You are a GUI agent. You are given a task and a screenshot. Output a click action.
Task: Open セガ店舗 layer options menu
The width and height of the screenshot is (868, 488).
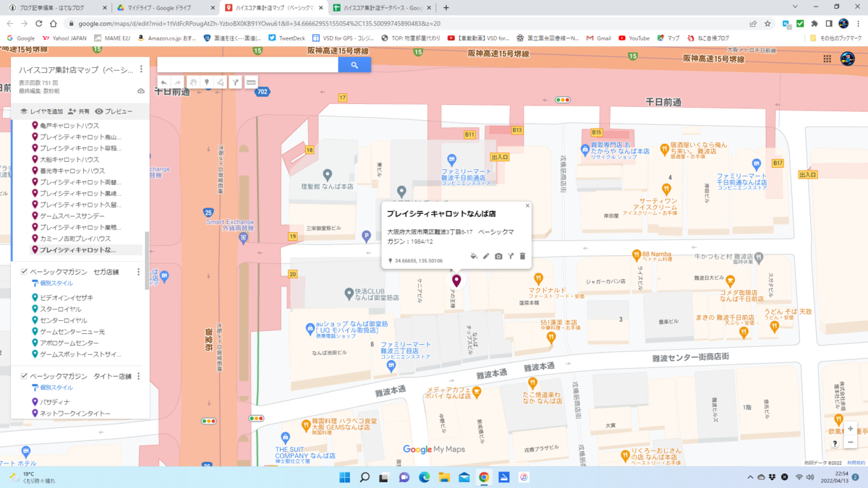coord(138,272)
